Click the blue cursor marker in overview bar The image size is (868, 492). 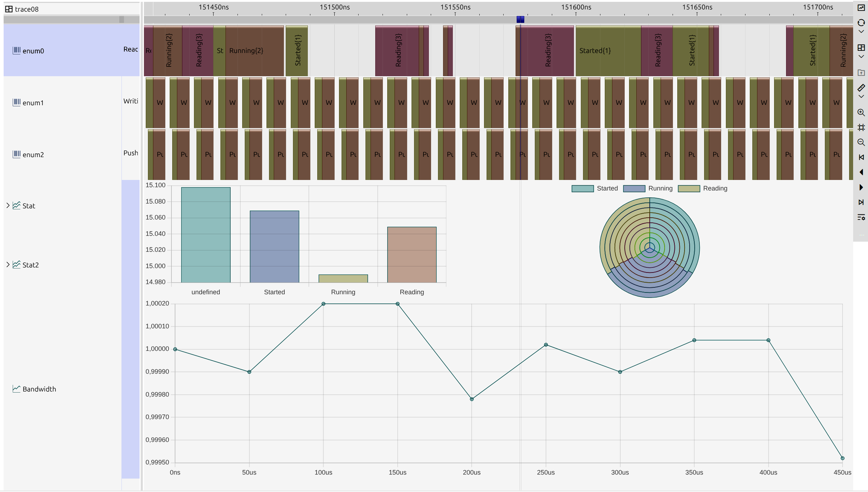coord(520,19)
